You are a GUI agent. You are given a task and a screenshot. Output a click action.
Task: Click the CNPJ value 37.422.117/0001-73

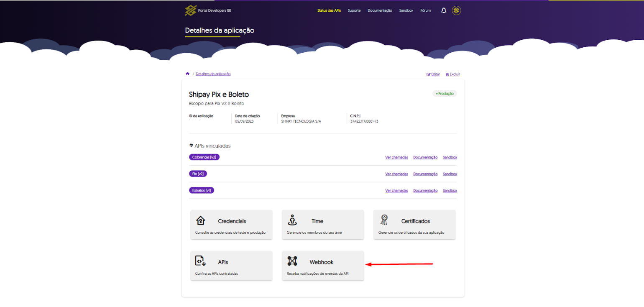click(x=364, y=121)
